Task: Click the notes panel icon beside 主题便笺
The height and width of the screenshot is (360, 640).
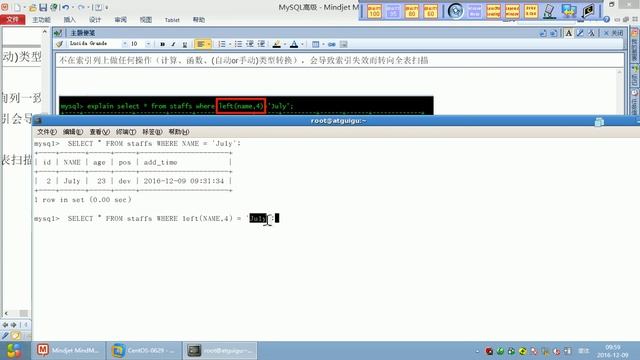Action: pyautogui.click(x=58, y=33)
